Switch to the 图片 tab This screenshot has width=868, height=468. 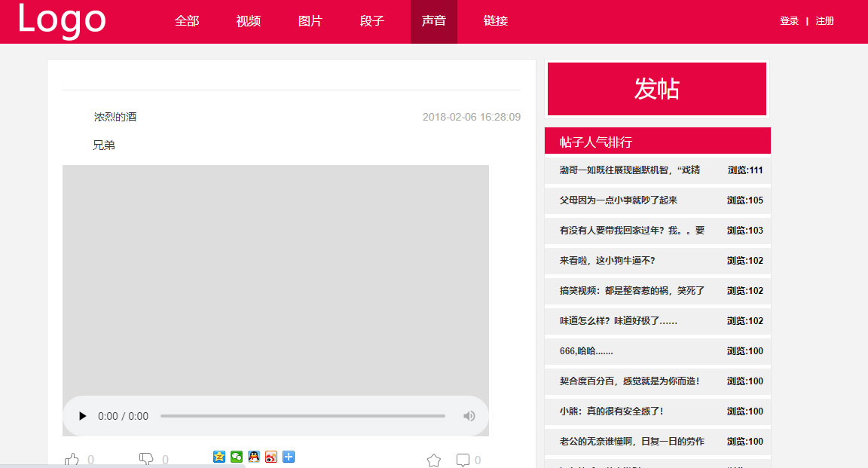tap(310, 21)
